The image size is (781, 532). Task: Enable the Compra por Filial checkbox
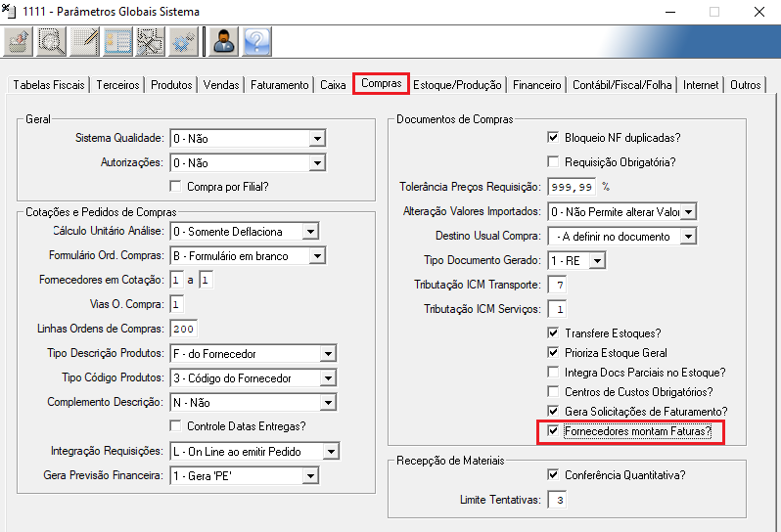pos(176,186)
